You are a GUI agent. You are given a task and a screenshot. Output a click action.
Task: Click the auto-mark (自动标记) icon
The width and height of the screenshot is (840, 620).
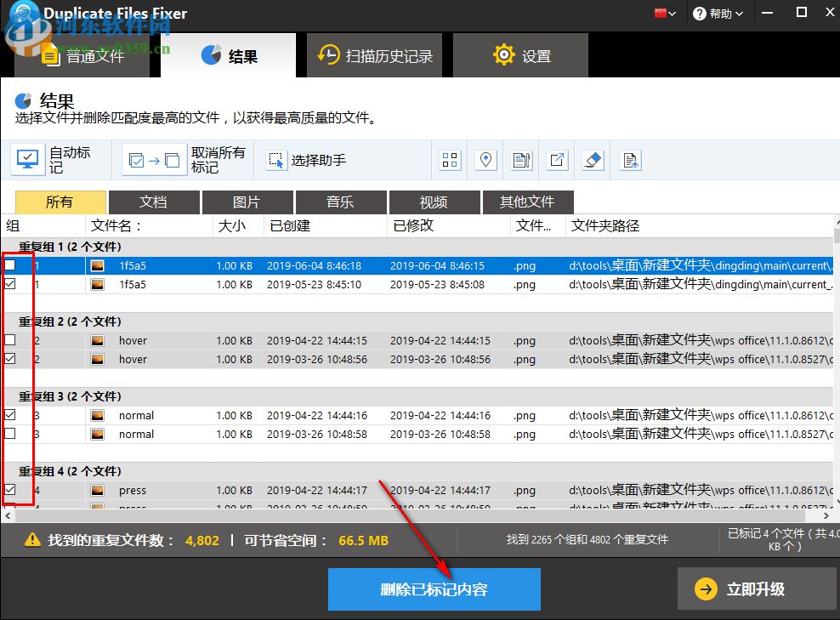click(x=28, y=159)
